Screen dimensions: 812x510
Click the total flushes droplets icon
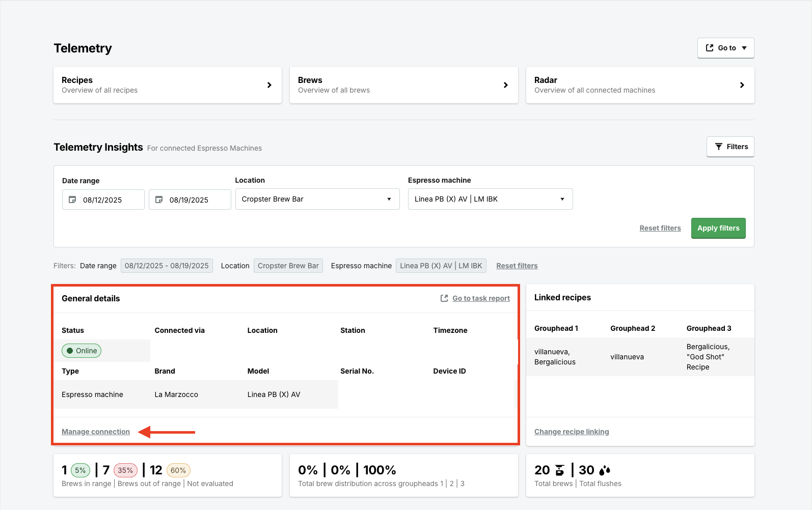pos(605,470)
